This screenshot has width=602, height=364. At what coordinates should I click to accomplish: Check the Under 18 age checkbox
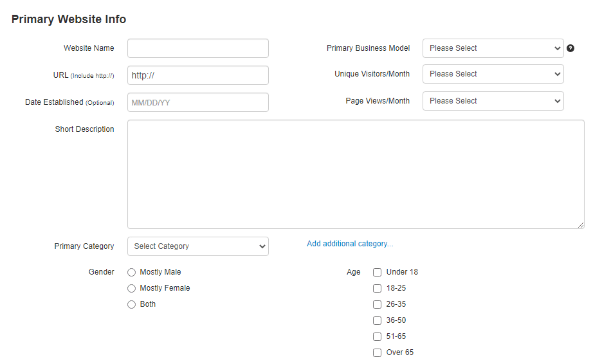pyautogui.click(x=378, y=272)
